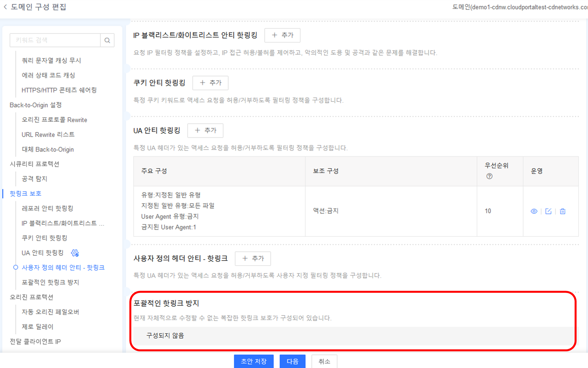Click the keyword search magnifier icon
The width and height of the screenshot is (588, 368).
[x=107, y=40]
